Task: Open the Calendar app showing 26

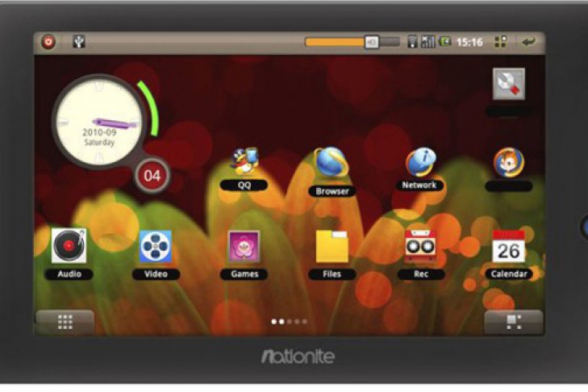Action: click(x=508, y=247)
